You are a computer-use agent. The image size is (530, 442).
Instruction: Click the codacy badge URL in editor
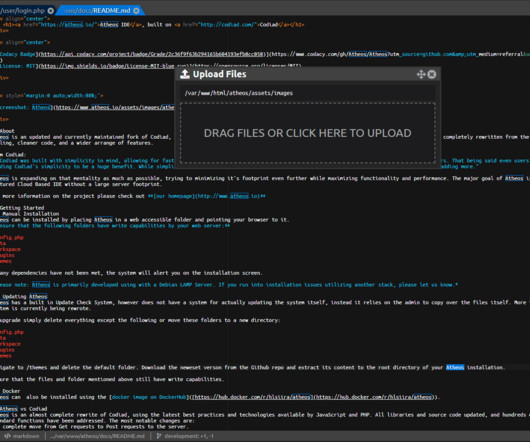(x=152, y=54)
